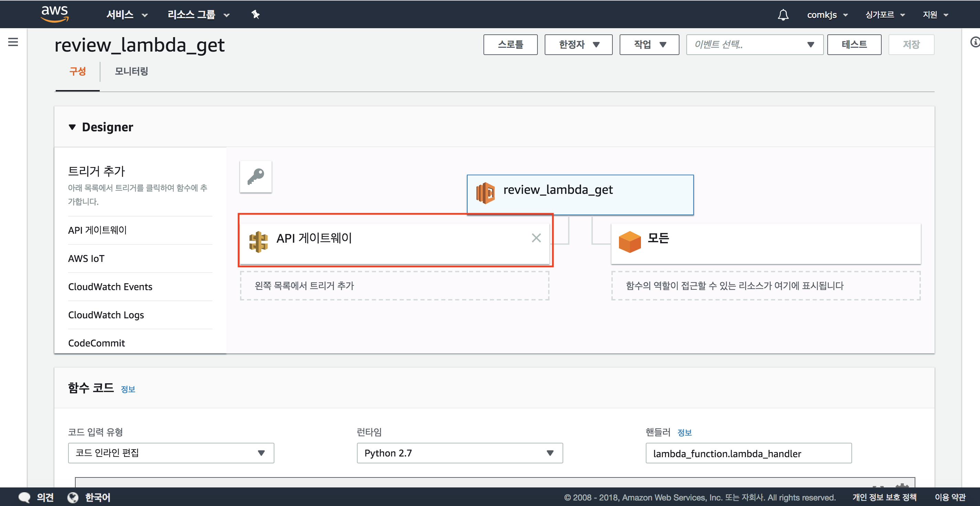Open the 서비스 menu in navbar
Screen dimensions: 980x506
tap(126, 15)
